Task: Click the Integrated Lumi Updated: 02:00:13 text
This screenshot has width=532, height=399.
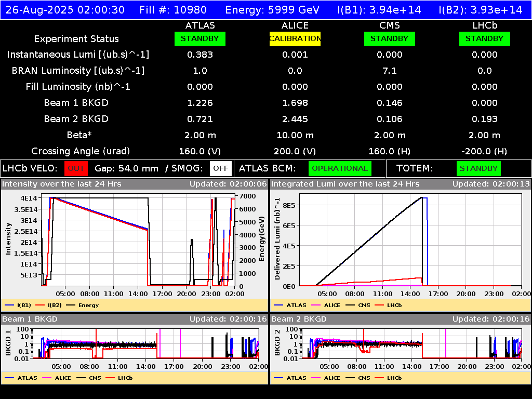Action: pos(491,184)
